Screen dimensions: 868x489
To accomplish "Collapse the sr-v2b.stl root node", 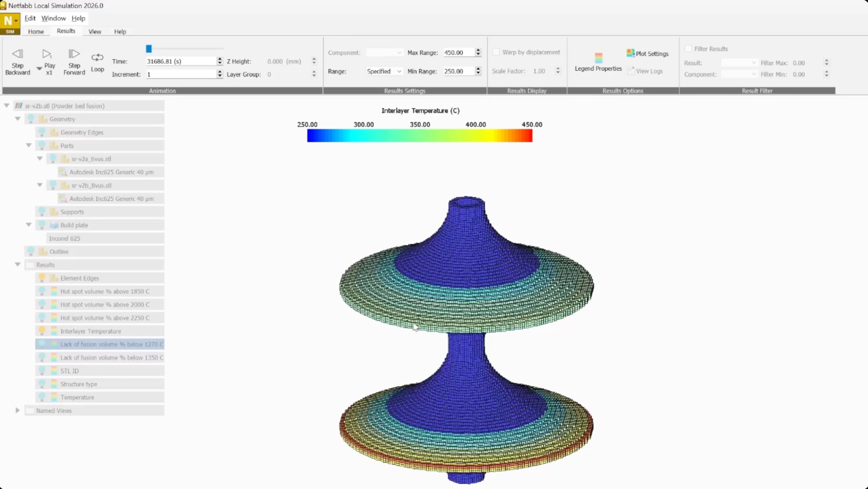I will click(7, 106).
